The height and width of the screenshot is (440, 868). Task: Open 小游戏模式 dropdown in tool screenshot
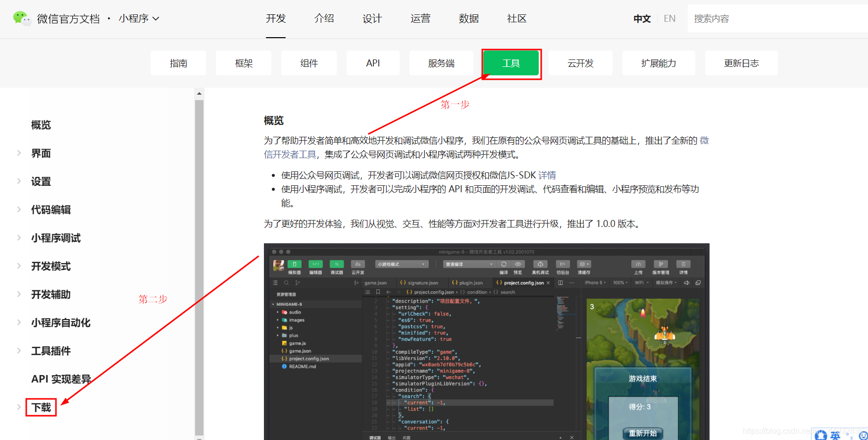[x=402, y=264]
